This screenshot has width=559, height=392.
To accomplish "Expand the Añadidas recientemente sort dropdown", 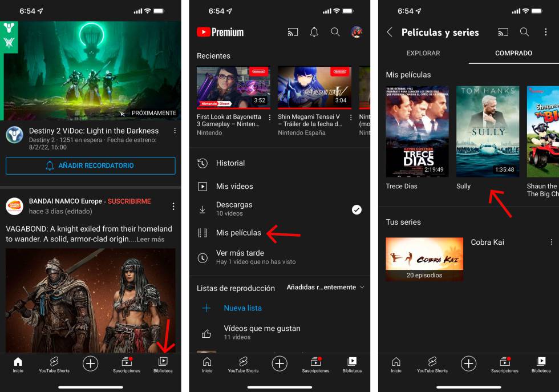I will coord(326,288).
